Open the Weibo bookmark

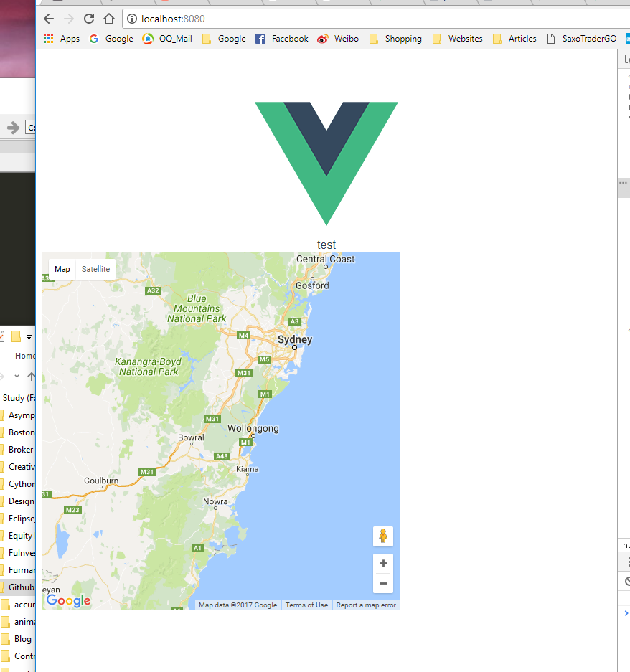[x=338, y=39]
